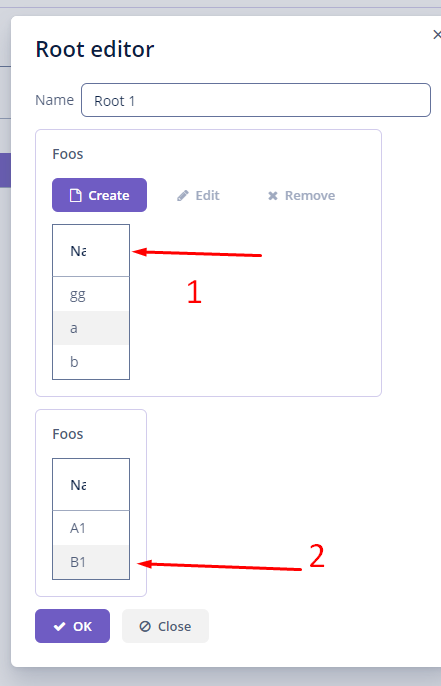This screenshot has height=686, width=441.
Task: Click the cancel circle icon on Close
Action: coord(145,626)
